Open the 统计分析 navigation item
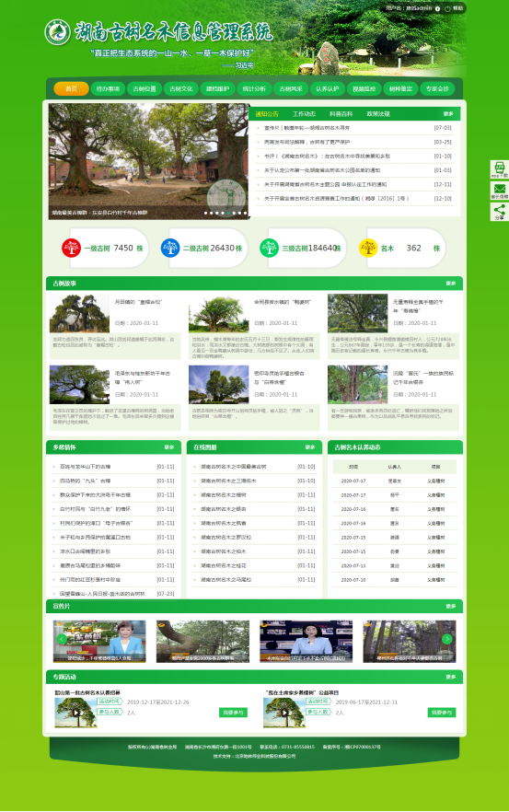This screenshot has width=509, height=812. click(254, 88)
